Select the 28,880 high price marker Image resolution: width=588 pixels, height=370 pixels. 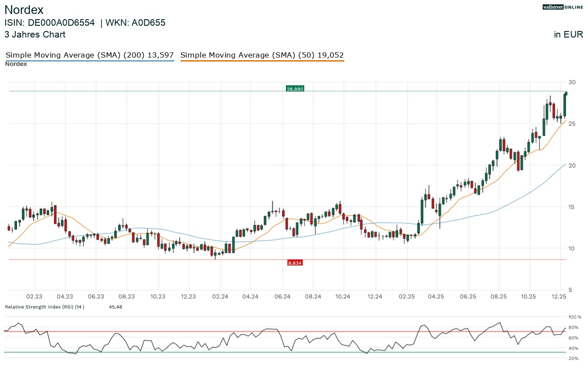pyautogui.click(x=295, y=89)
